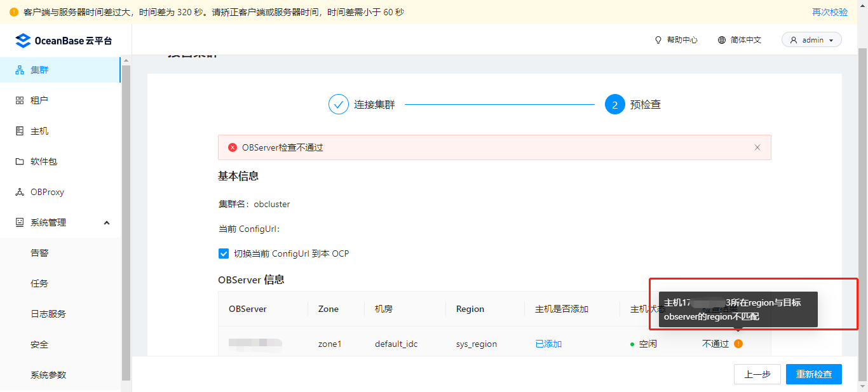868x392 pixels.
Task: Click the 再次校验 link
Action: coord(830,12)
